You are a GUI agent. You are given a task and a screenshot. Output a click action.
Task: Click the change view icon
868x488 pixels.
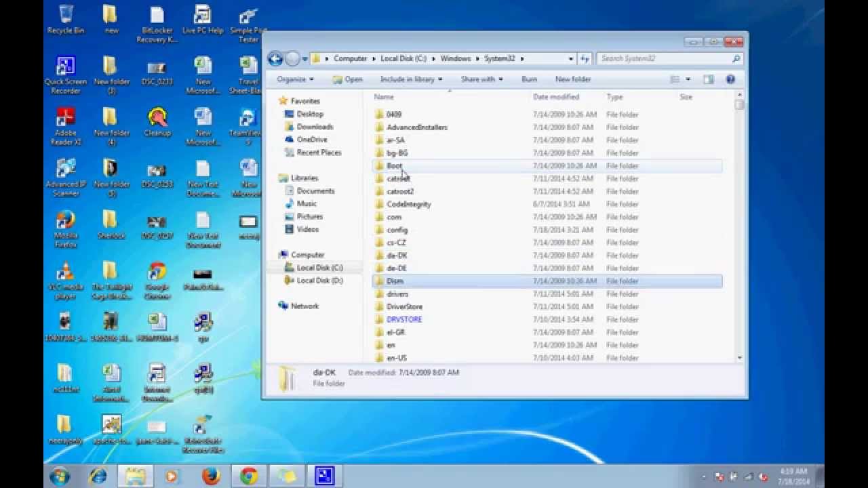point(675,79)
